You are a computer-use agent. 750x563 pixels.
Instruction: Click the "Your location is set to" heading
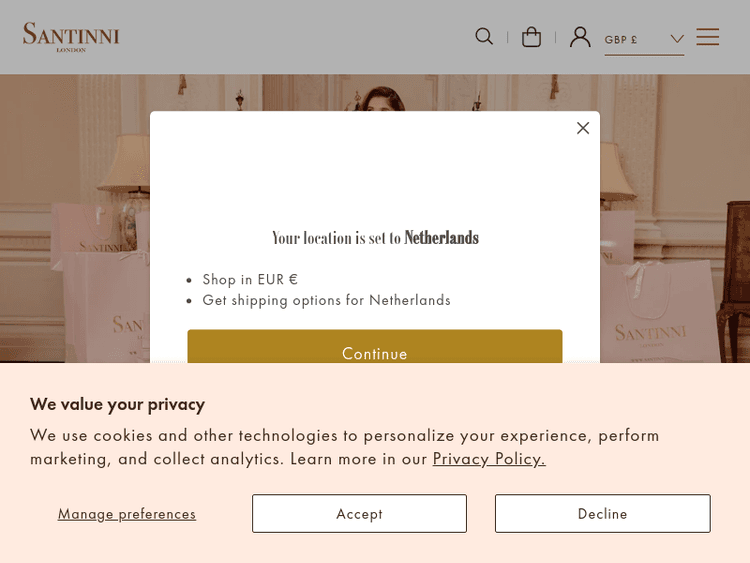[x=337, y=238]
